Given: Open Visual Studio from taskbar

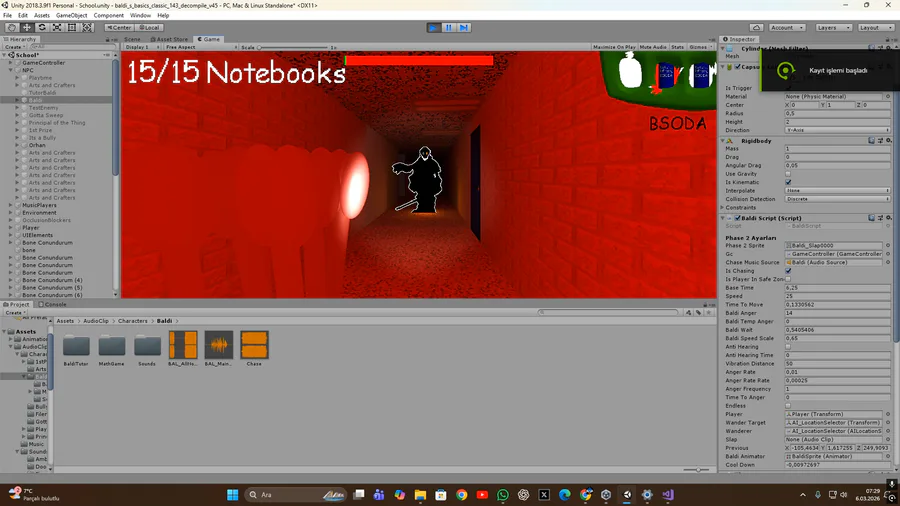Looking at the screenshot, I should click(668, 495).
